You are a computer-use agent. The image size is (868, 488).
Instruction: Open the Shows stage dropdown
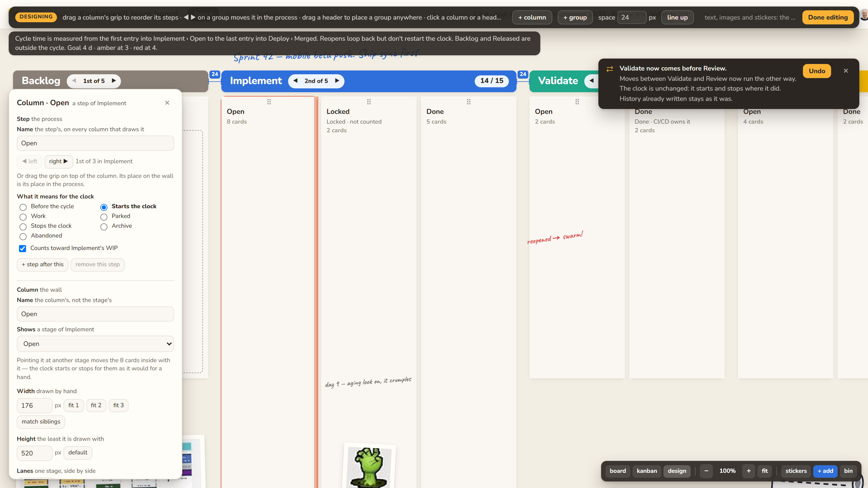click(95, 344)
